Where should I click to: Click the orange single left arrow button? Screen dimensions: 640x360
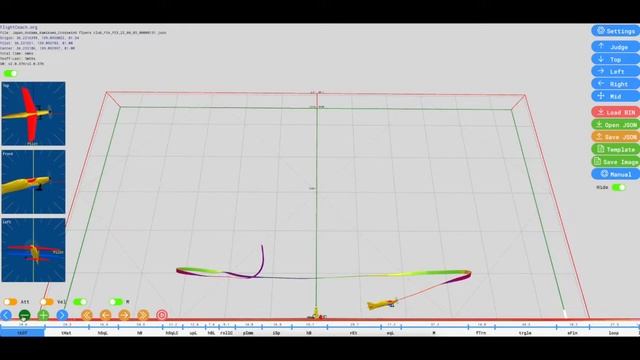(x=105, y=315)
